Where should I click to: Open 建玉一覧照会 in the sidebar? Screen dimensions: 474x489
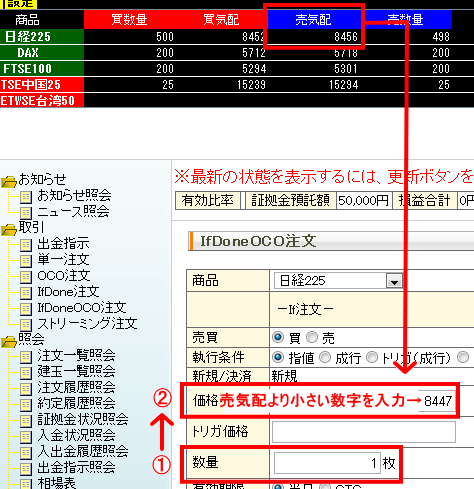(76, 371)
